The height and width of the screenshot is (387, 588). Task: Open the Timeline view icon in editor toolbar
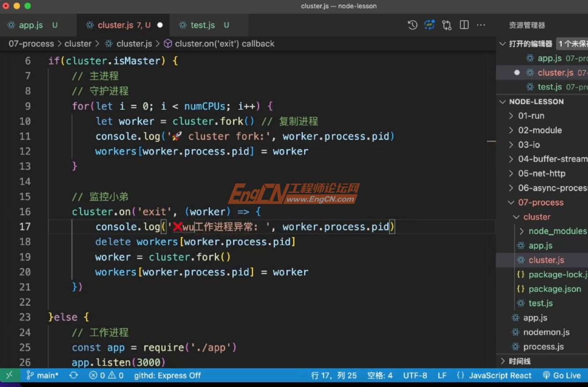pyautogui.click(x=412, y=25)
